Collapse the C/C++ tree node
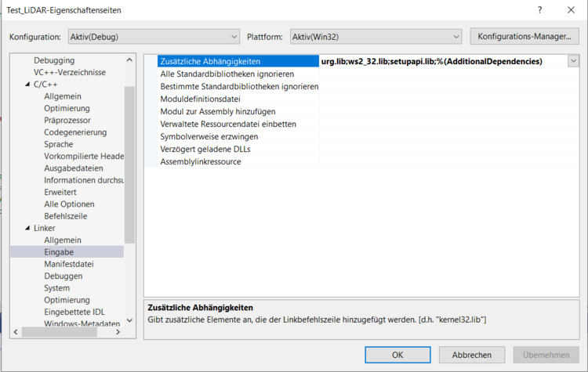 point(27,84)
